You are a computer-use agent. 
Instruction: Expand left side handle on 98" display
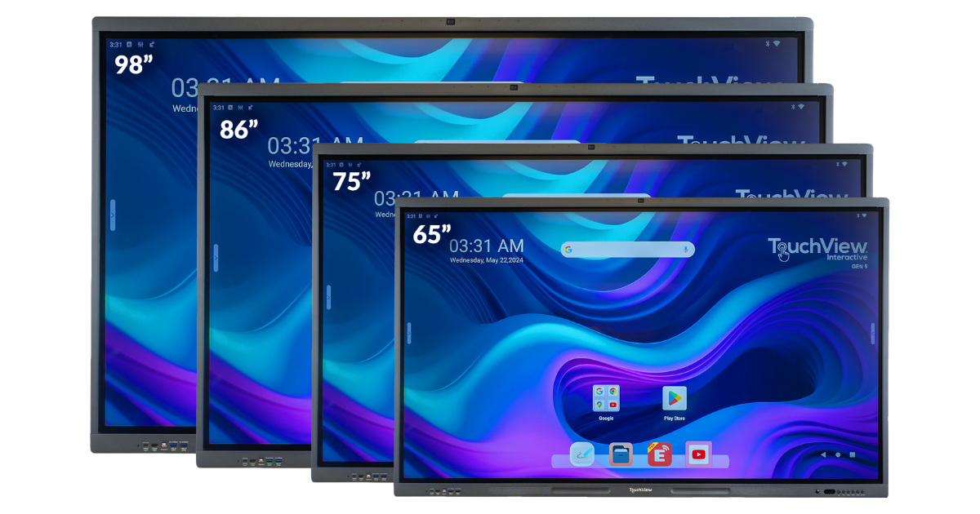pos(113,215)
